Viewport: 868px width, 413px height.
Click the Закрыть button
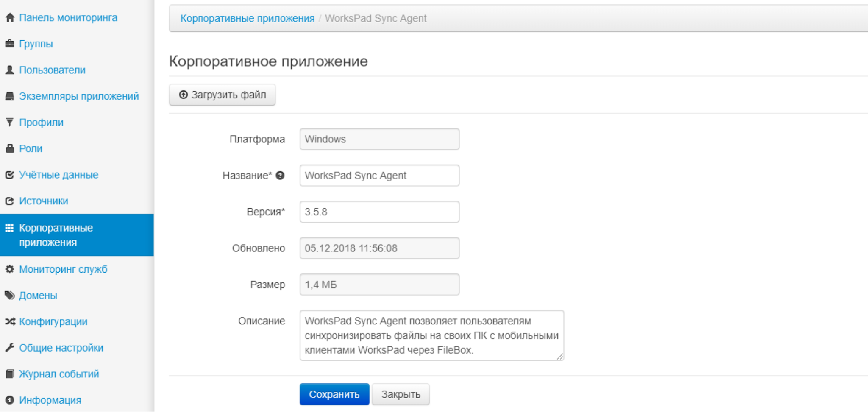401,394
